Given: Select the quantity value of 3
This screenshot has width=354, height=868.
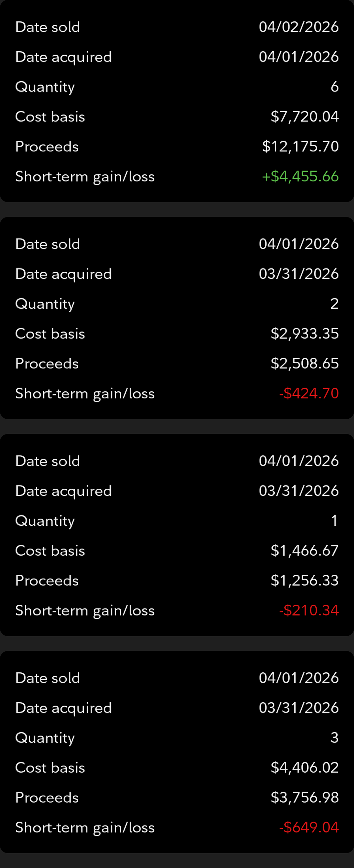Looking at the screenshot, I should [334, 738].
